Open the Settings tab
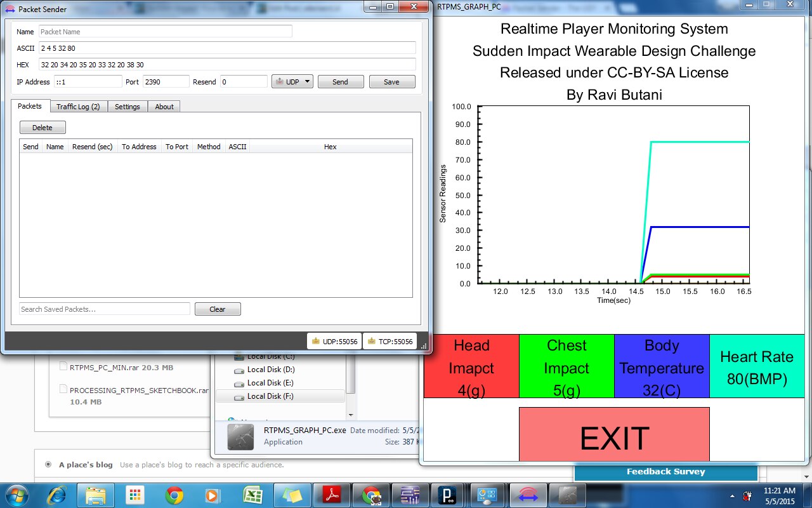 pos(127,107)
